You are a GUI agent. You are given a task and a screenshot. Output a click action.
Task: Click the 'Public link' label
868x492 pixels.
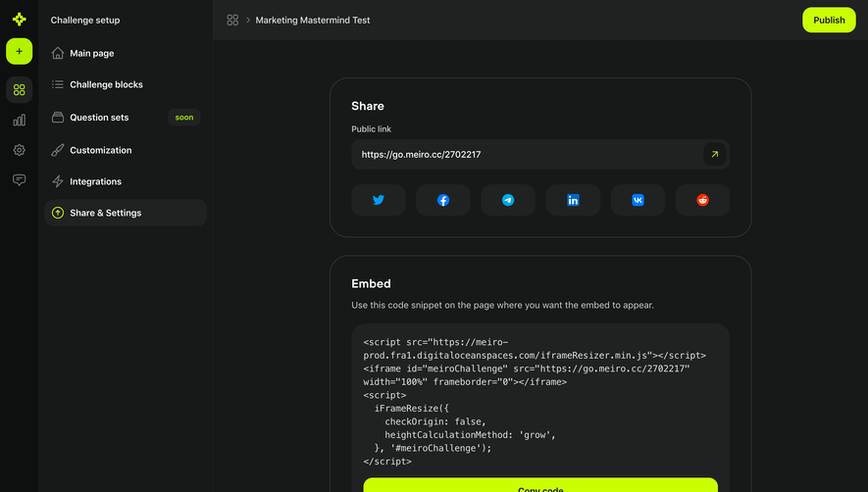pyautogui.click(x=371, y=129)
